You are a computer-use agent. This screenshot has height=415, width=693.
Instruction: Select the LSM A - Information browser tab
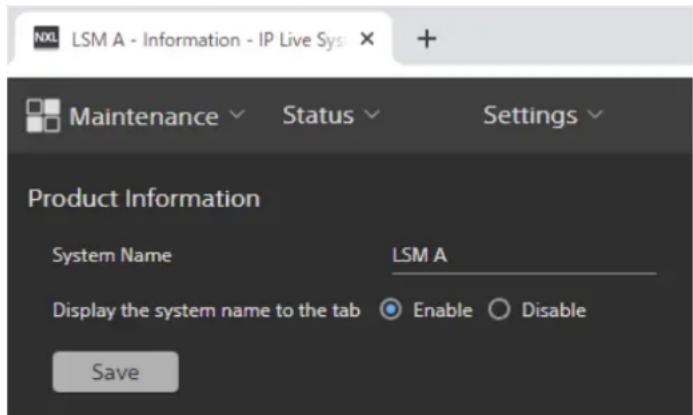coord(203,39)
